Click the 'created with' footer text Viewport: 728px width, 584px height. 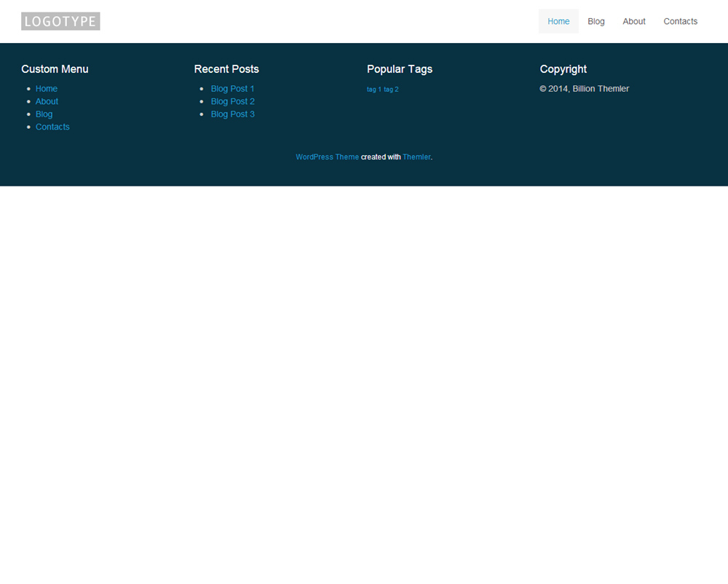(x=381, y=157)
